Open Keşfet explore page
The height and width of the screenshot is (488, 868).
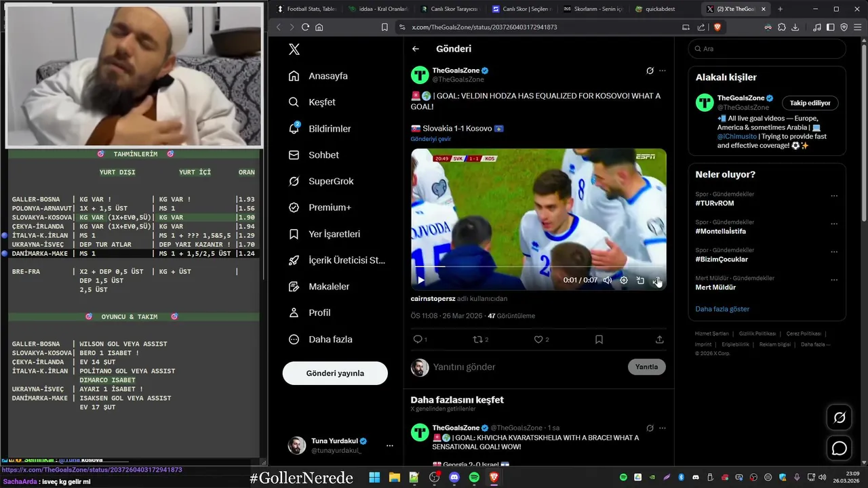pos(312,102)
